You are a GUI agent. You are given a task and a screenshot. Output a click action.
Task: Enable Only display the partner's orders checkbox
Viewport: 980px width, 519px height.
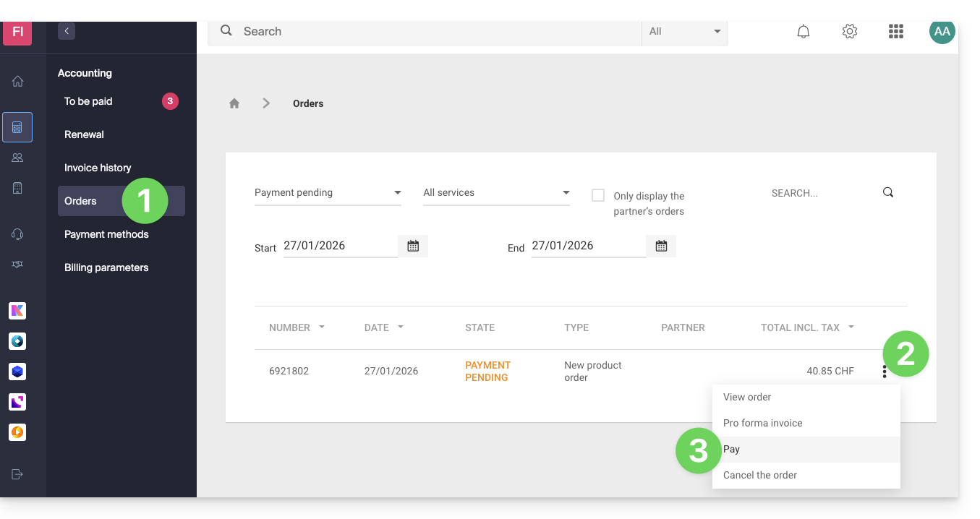[x=598, y=195]
